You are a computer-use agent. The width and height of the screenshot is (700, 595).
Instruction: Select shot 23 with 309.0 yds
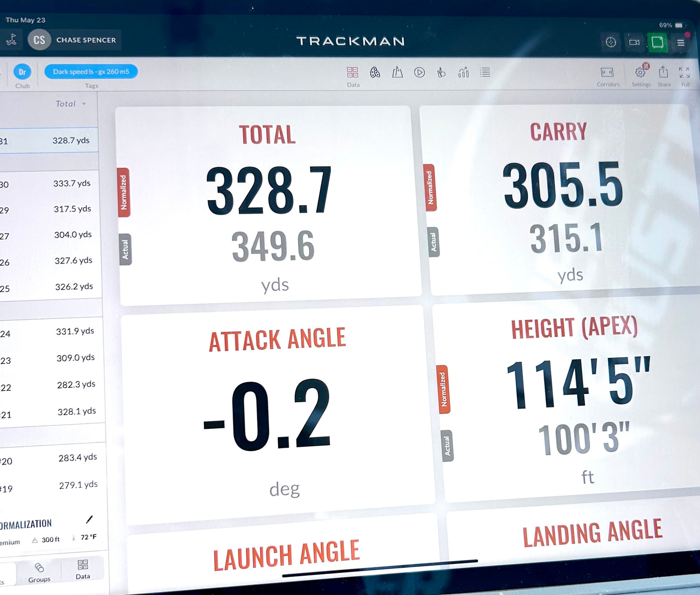[x=52, y=359]
